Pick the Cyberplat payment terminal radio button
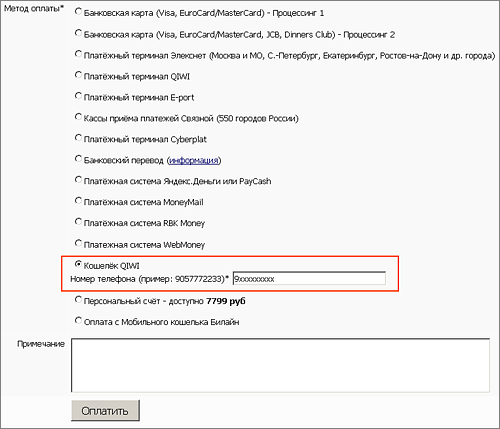 coord(78,138)
